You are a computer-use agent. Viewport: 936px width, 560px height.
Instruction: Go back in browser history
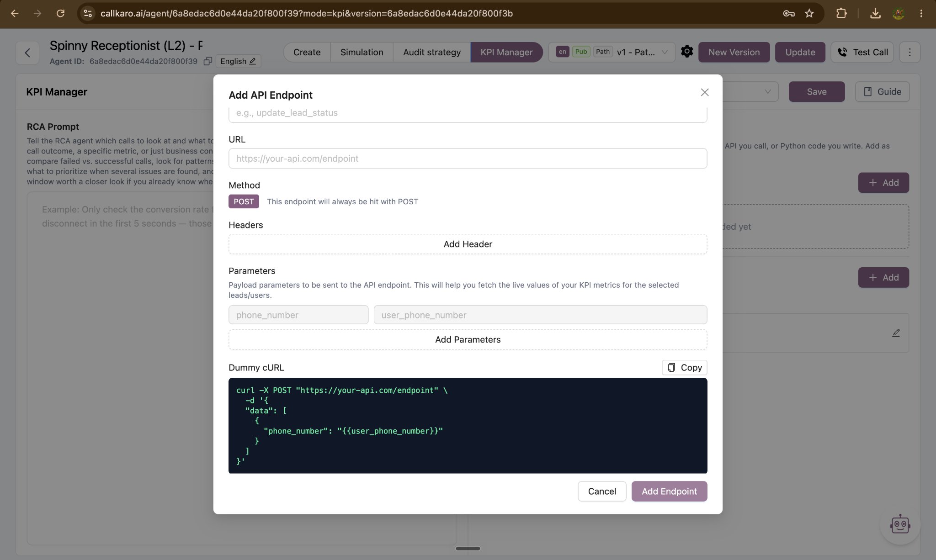tap(15, 13)
